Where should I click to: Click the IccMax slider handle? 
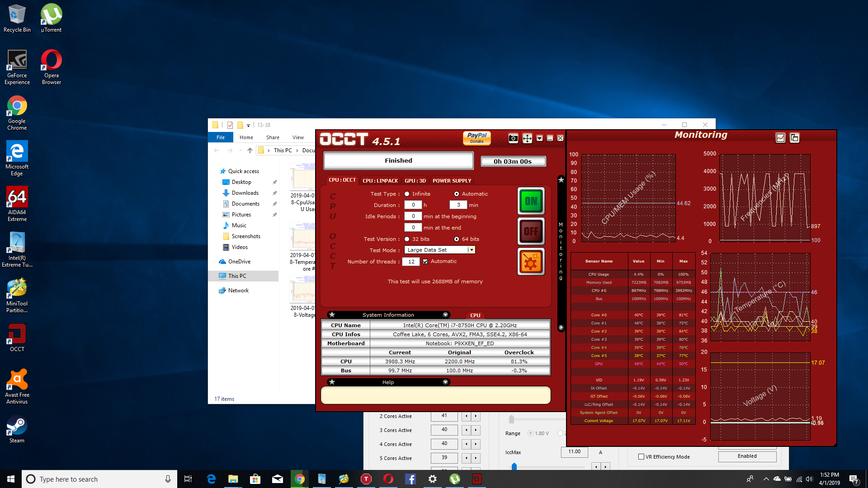(x=514, y=466)
